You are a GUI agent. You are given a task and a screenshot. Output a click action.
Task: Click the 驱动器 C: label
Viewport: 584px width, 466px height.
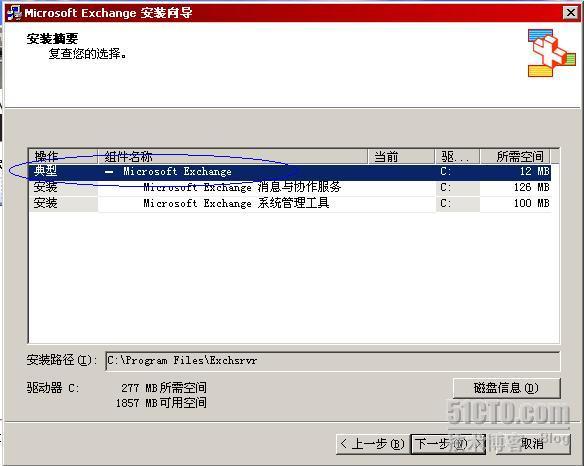pos(53,388)
